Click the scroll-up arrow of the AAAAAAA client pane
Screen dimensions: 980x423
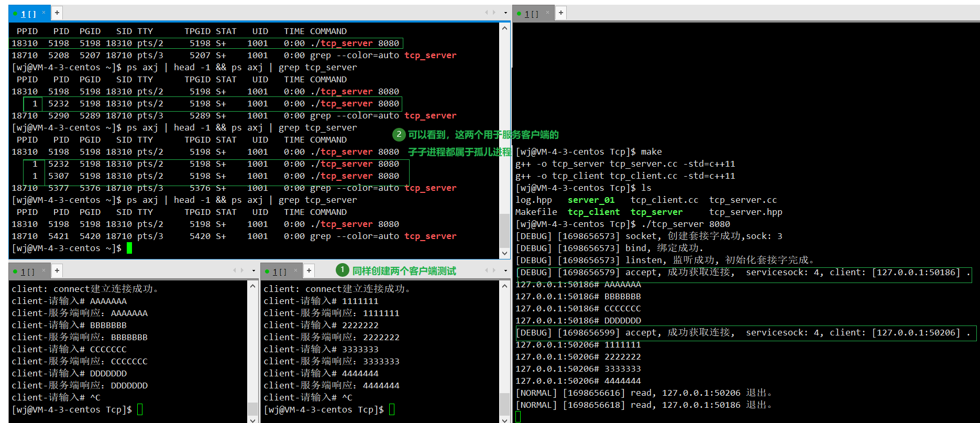click(252, 286)
